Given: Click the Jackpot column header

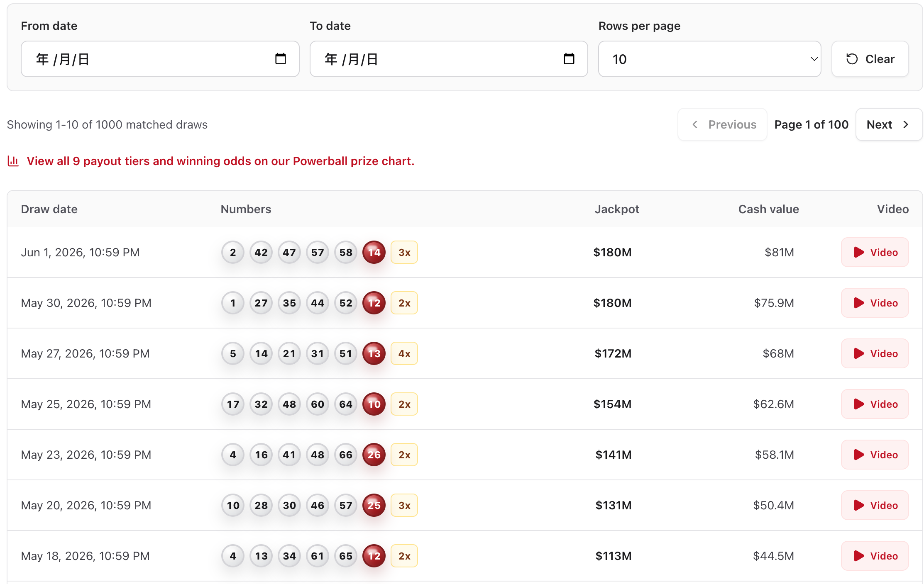Looking at the screenshot, I should pyautogui.click(x=617, y=209).
